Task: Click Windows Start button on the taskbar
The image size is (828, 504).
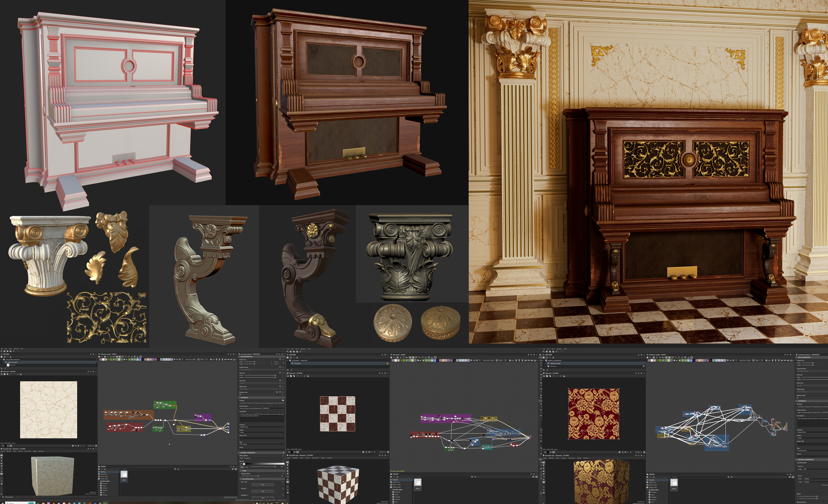Action: (x=2, y=503)
